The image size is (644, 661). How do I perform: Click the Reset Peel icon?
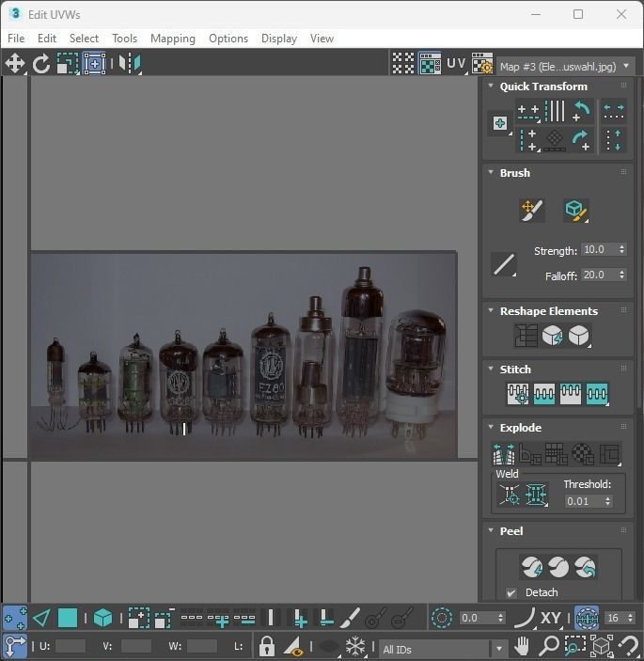pyautogui.click(x=585, y=567)
